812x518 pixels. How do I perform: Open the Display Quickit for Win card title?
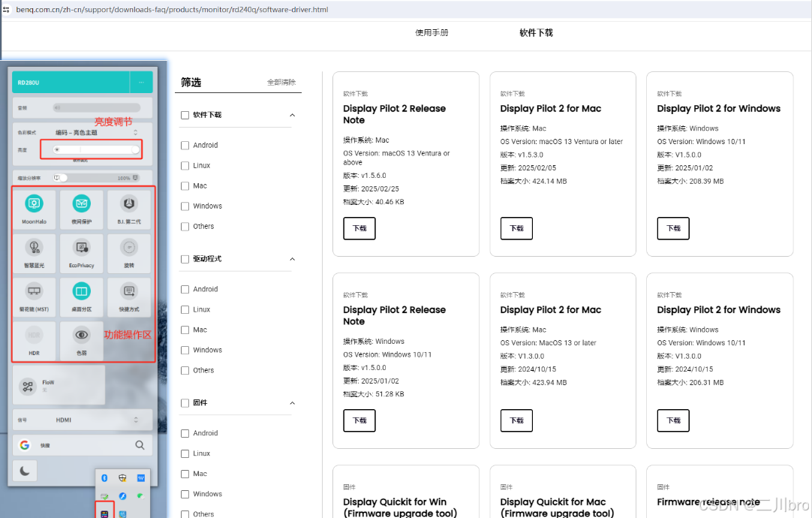click(x=400, y=507)
